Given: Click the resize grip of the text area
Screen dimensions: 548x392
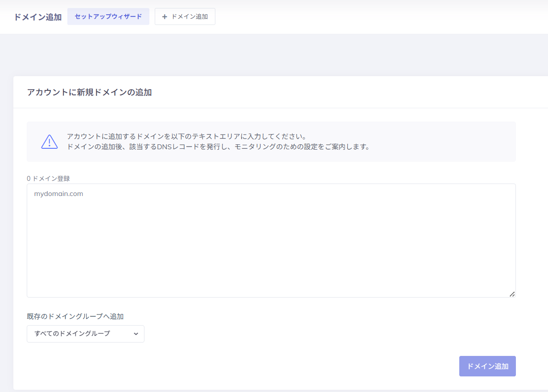Looking at the screenshot, I should [512, 293].
